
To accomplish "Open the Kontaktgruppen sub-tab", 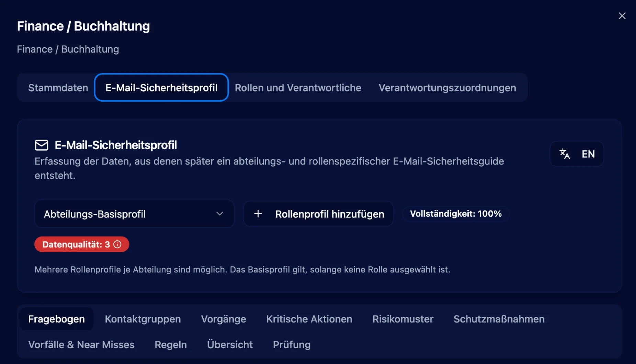I will coord(143,319).
